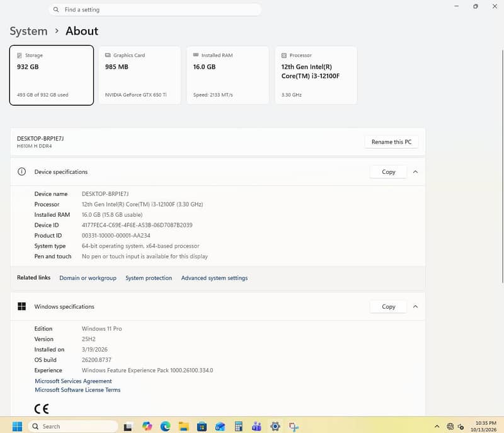504x433 pixels.
Task: Click the Installed on date 3/19/2026
Action: [x=94, y=349]
